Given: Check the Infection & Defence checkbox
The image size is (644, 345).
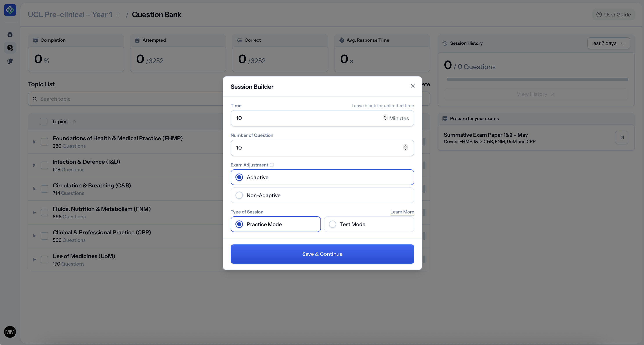Looking at the screenshot, I should click(45, 165).
